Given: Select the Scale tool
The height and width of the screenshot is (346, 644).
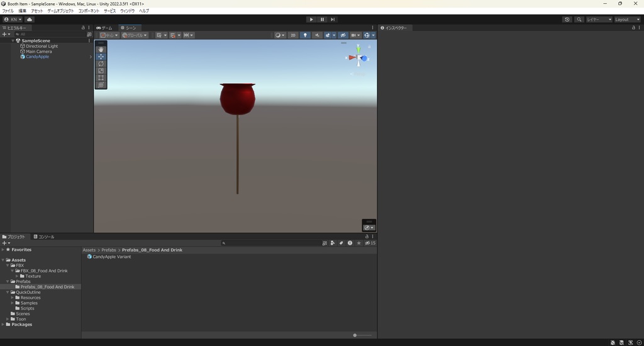Looking at the screenshot, I should pyautogui.click(x=101, y=70).
